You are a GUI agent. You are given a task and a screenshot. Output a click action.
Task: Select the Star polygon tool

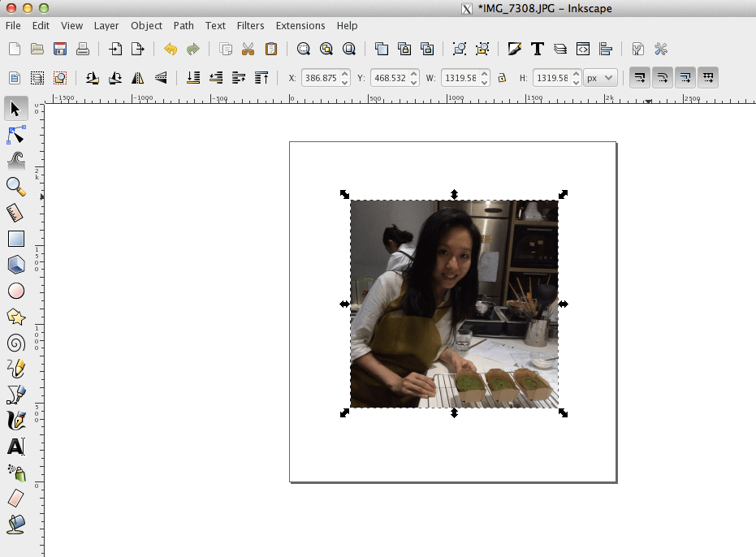point(16,317)
